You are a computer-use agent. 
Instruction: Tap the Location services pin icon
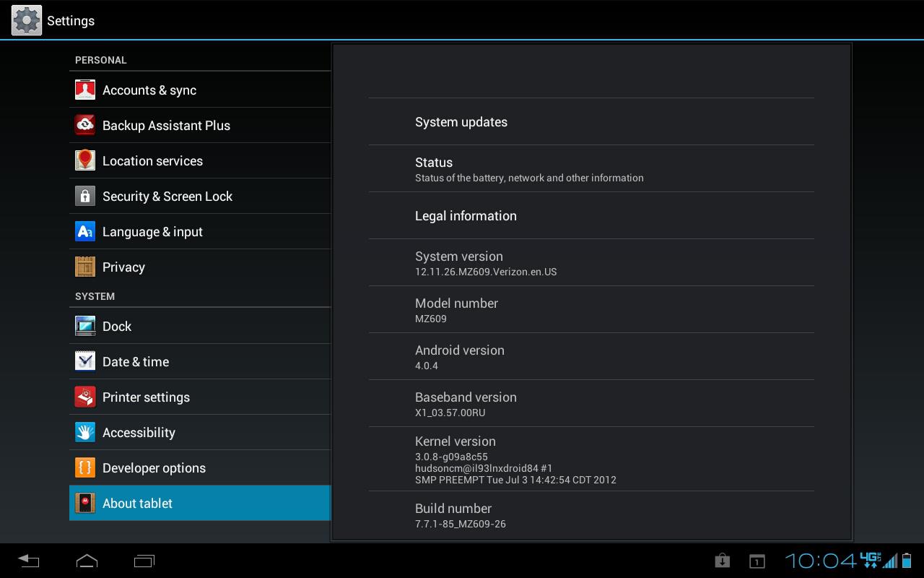tap(85, 160)
